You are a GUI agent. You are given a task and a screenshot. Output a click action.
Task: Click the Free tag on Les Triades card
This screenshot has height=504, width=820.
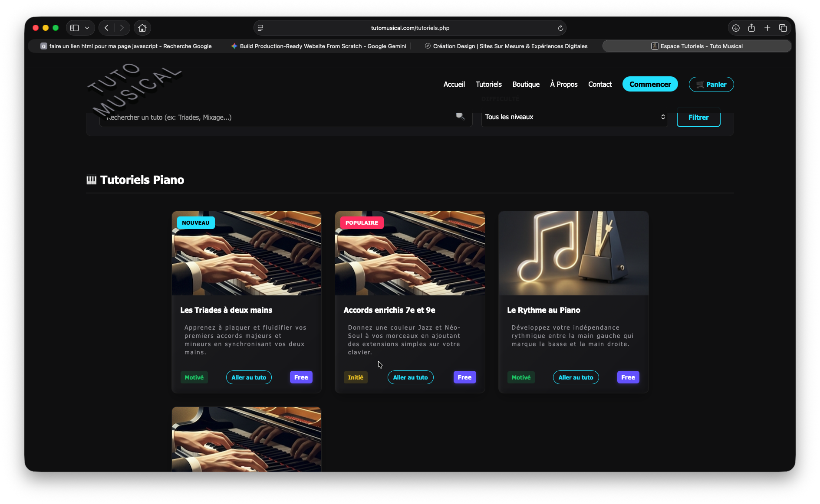pyautogui.click(x=301, y=377)
